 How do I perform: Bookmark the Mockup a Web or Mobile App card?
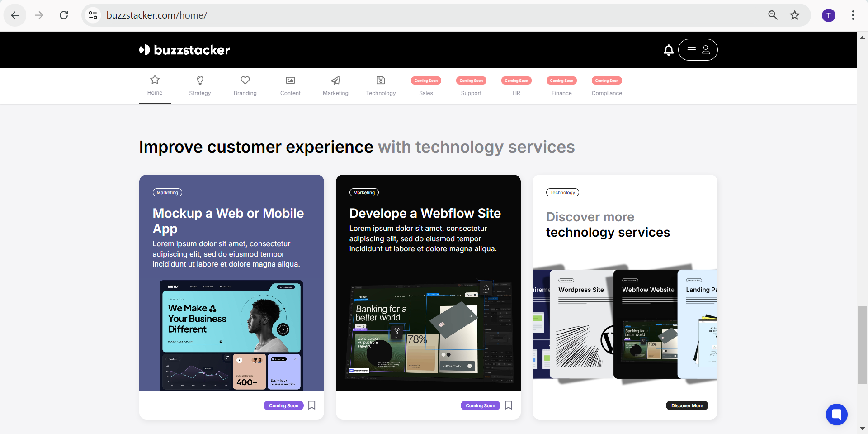pyautogui.click(x=312, y=405)
